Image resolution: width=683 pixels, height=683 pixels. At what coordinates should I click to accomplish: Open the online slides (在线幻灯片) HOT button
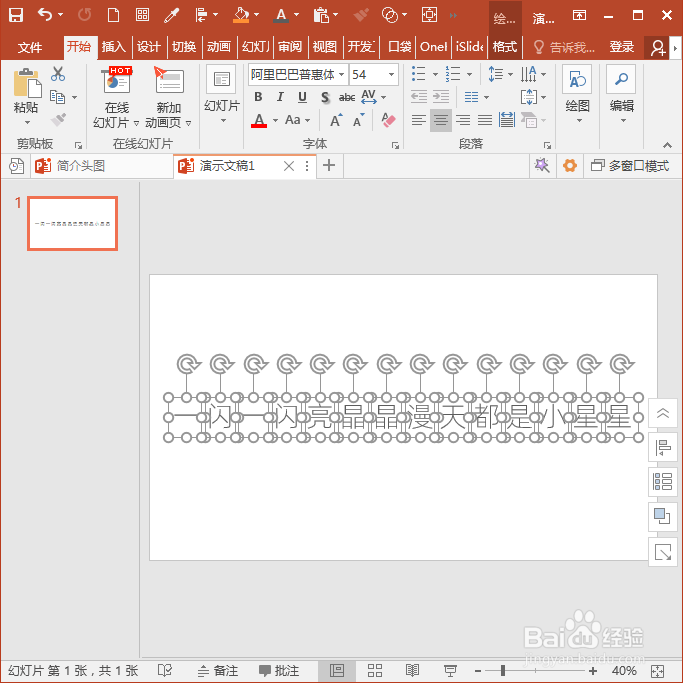pyautogui.click(x=116, y=98)
